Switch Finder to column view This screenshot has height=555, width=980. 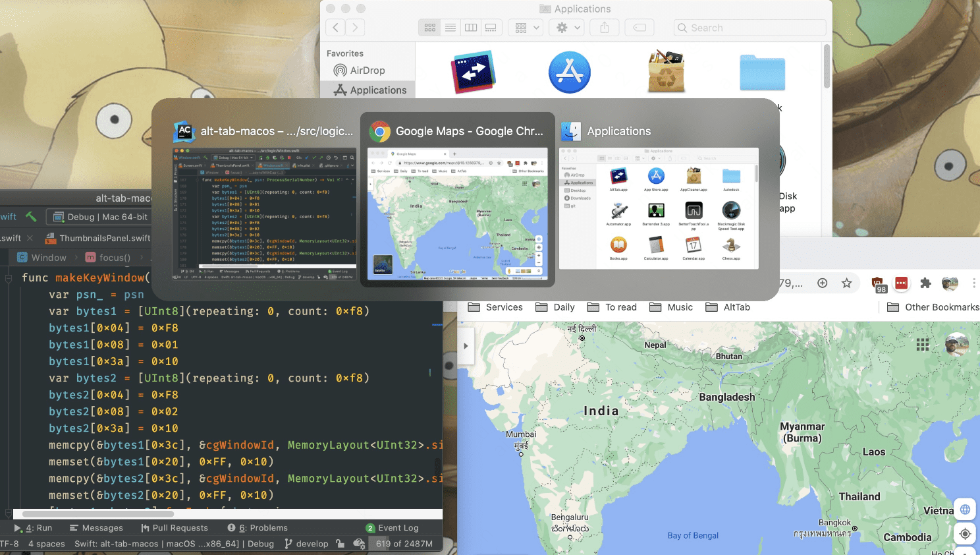click(x=471, y=28)
